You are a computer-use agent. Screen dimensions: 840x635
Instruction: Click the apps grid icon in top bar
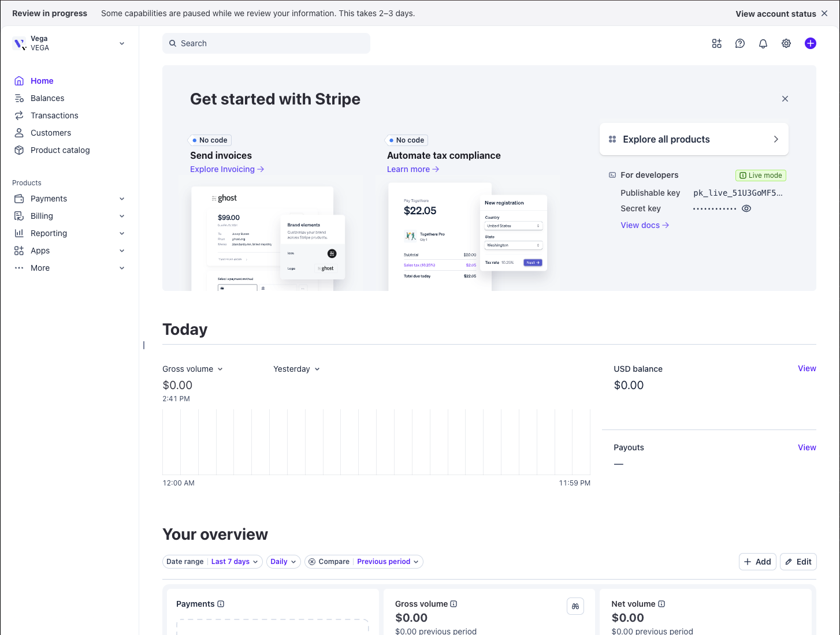717,43
